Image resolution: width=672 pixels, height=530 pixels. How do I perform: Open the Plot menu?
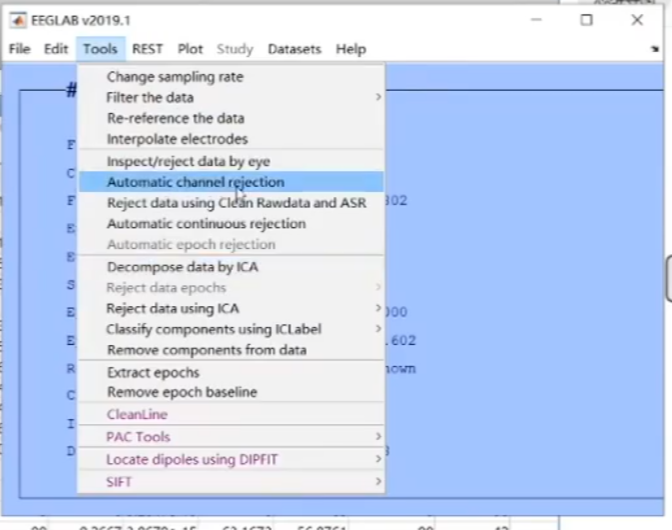[190, 49]
